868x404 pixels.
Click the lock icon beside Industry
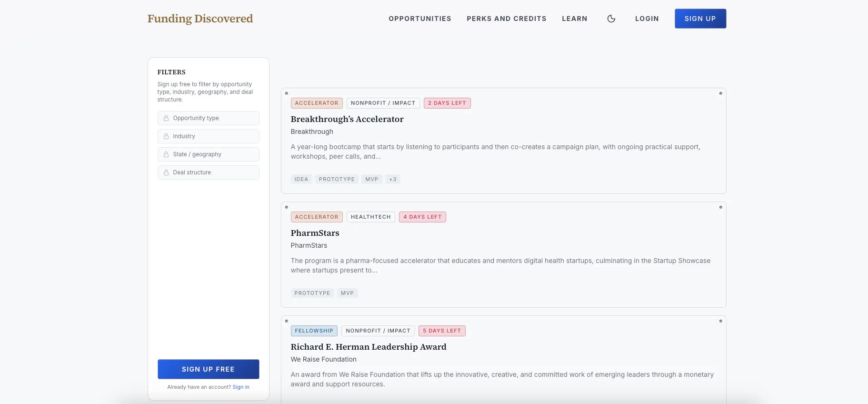[x=166, y=136]
